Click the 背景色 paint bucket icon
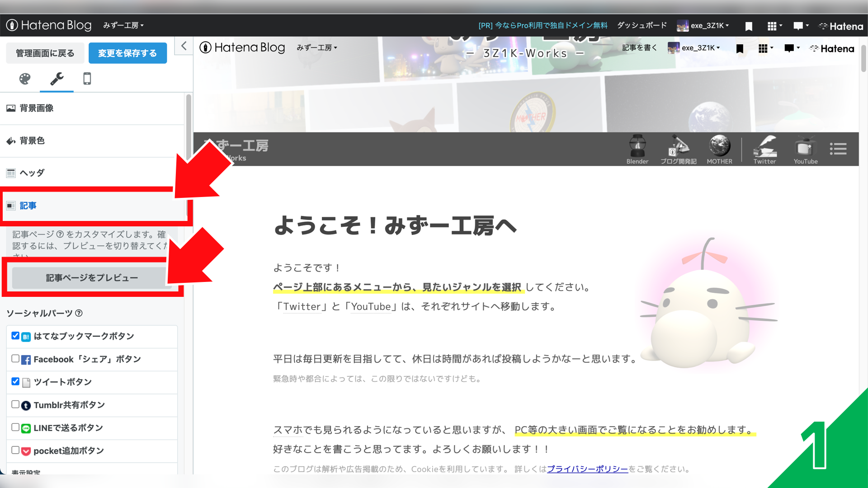 tap(11, 141)
